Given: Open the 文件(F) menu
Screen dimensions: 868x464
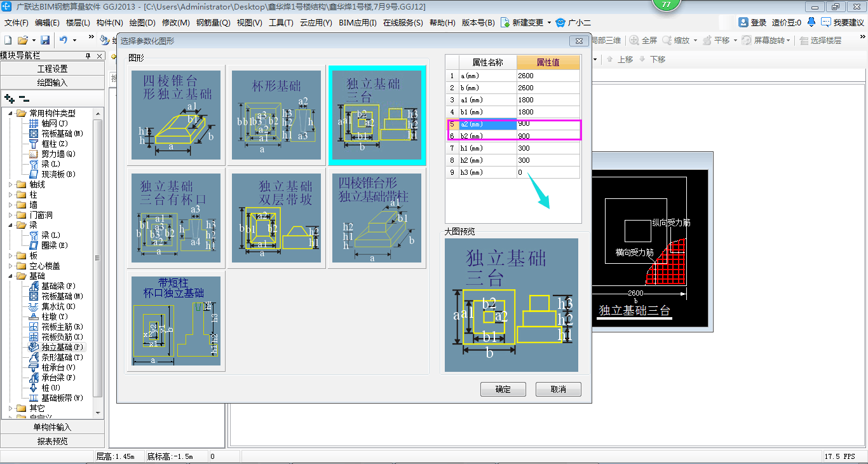Looking at the screenshot, I should (16, 23).
